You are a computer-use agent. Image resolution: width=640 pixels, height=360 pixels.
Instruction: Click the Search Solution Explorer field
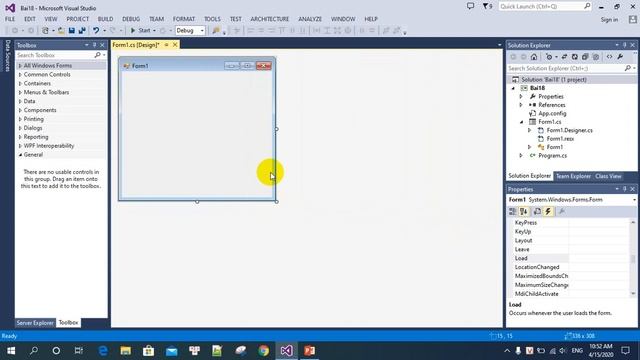click(x=566, y=69)
